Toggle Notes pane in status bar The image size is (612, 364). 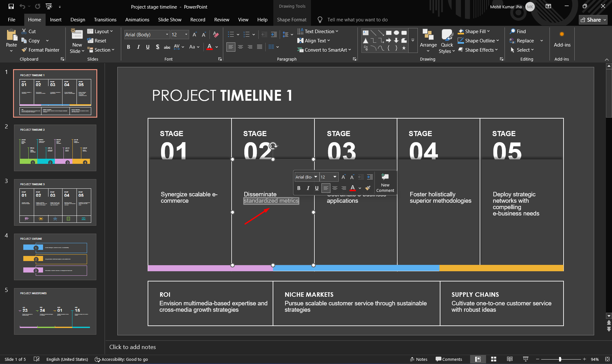pyautogui.click(x=418, y=359)
